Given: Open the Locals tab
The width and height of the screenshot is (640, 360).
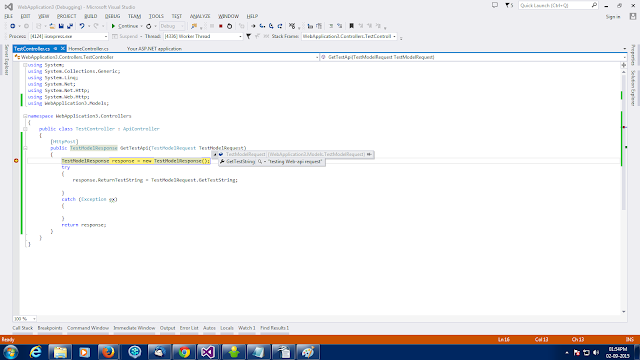Looking at the screenshot, I should 227,328.
